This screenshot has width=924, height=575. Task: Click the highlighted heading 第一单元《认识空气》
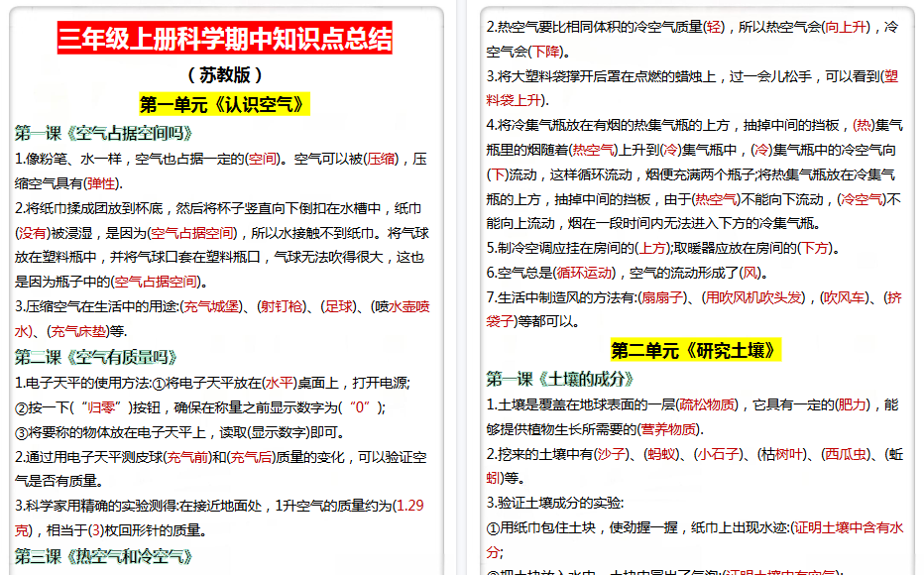[227, 102]
